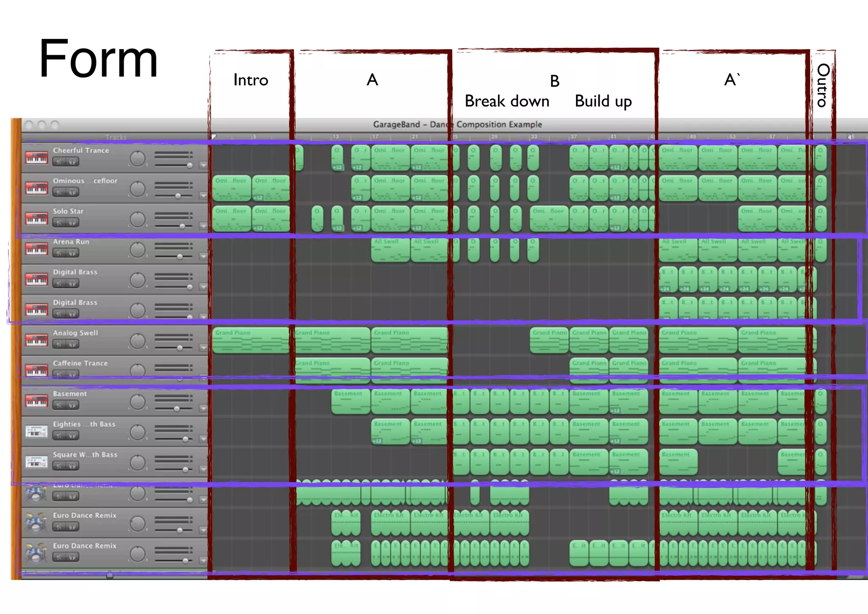Open the Arena Run track disclosure arrow
Screen dimensions: 868x614
coord(203,257)
